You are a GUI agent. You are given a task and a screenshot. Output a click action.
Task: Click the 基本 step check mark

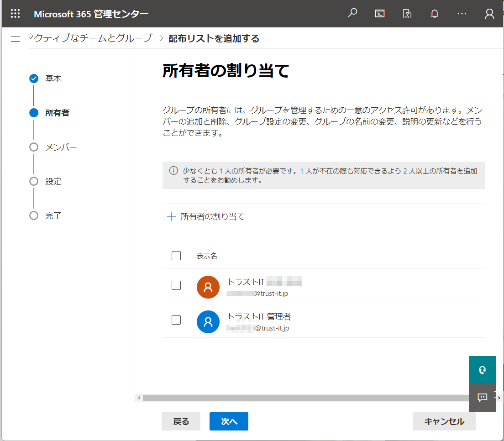tap(34, 79)
